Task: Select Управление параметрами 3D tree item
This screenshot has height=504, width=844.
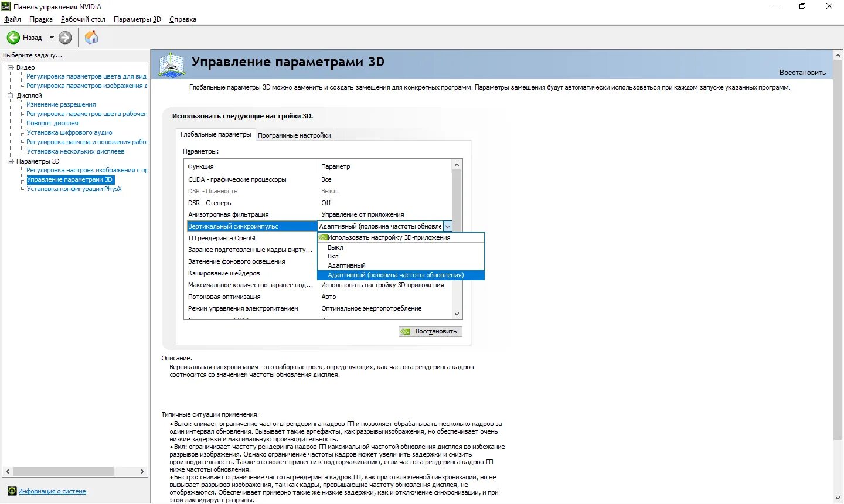Action: point(70,179)
